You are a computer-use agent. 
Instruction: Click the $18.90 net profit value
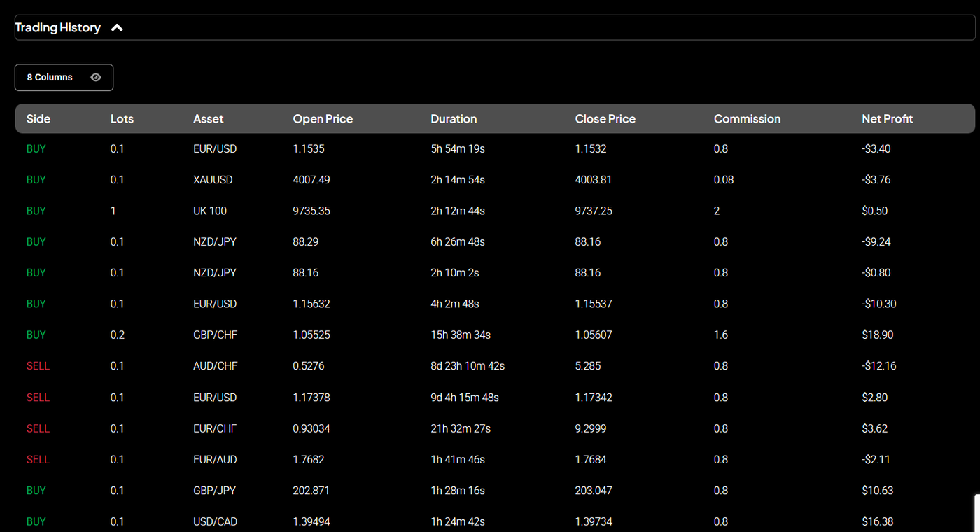tap(877, 335)
